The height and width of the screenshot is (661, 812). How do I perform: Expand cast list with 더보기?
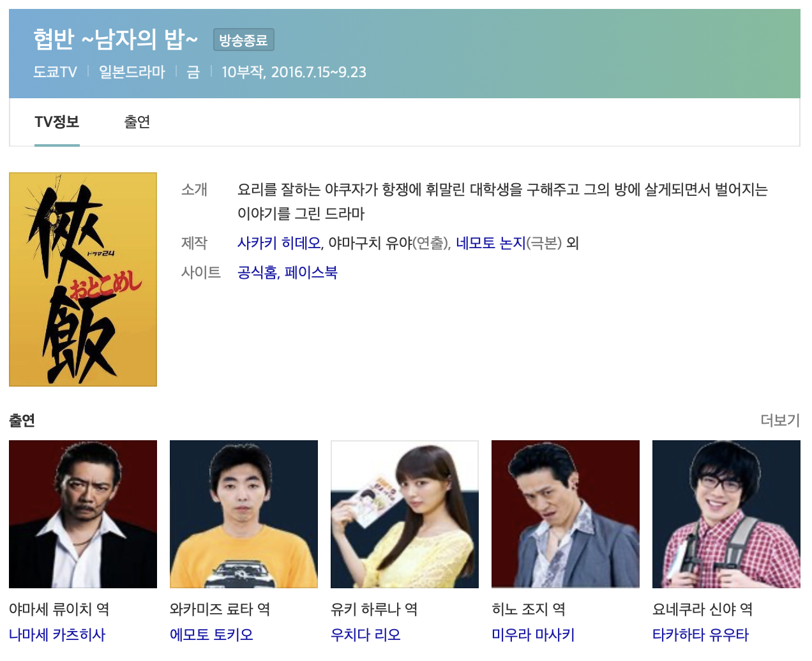[780, 420]
